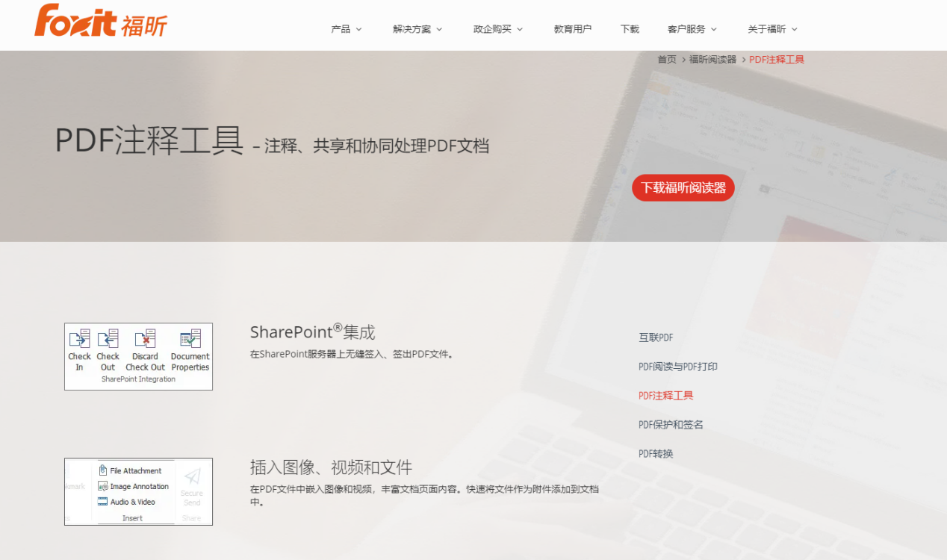This screenshot has height=560, width=947.
Task: Open the 产品 menu
Action: point(341,29)
